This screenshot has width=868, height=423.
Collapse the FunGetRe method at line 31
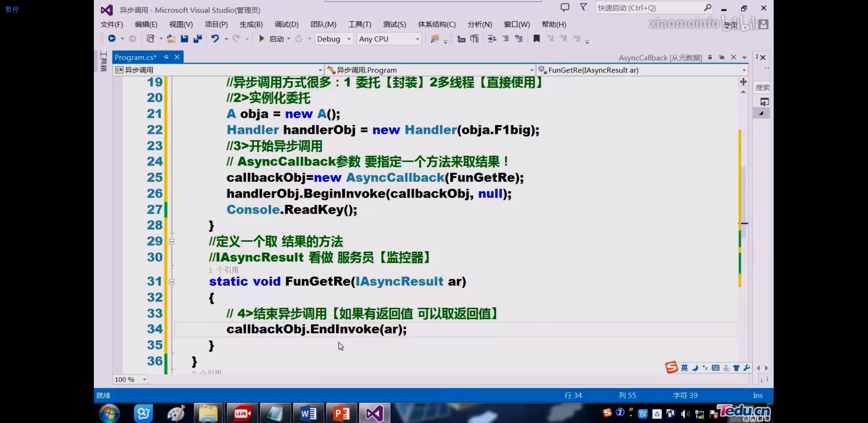pos(171,282)
